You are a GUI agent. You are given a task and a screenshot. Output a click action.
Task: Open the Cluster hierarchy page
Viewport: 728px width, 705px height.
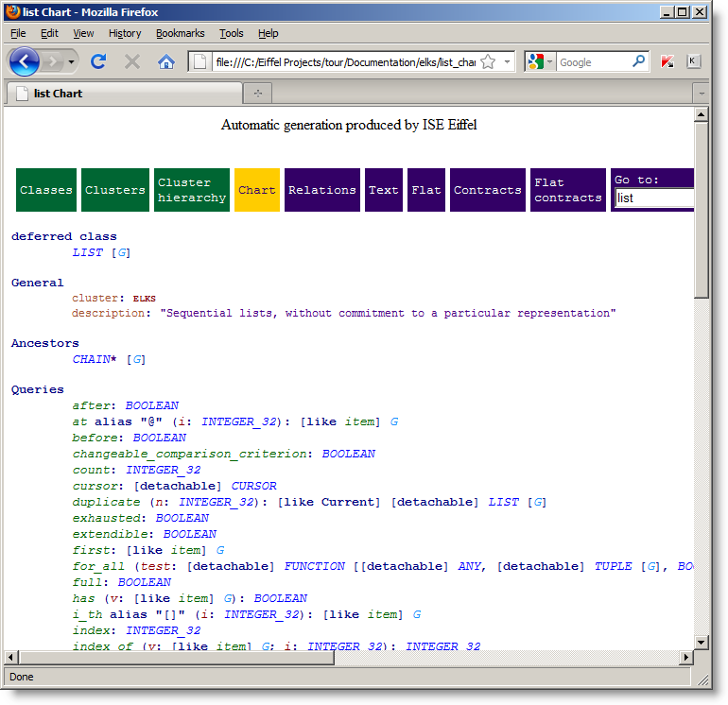tap(192, 190)
